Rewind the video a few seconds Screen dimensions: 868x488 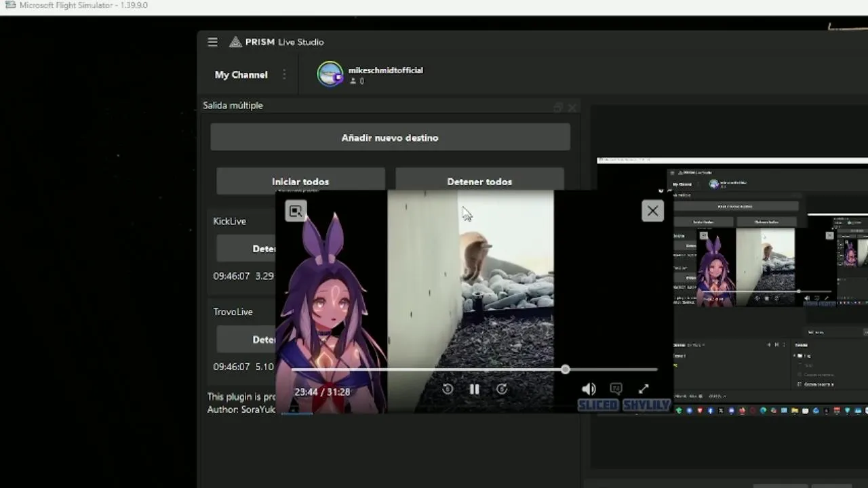coord(448,389)
